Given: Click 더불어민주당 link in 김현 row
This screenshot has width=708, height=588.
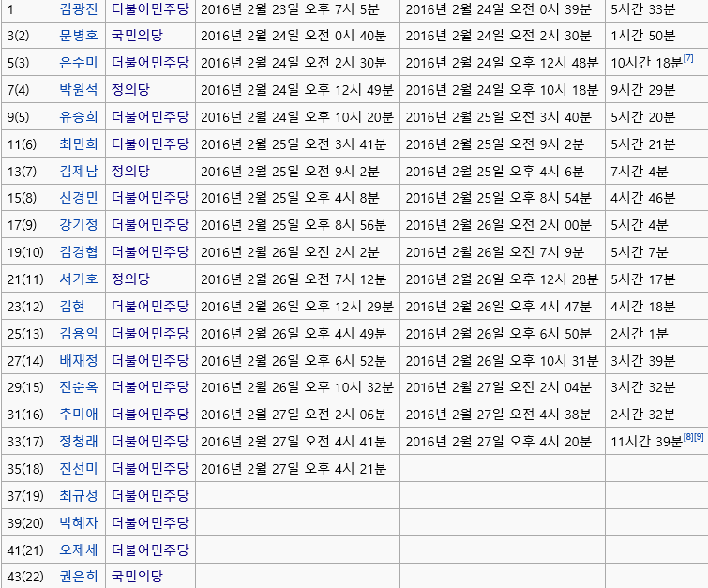Looking at the screenshot, I should (x=150, y=307).
